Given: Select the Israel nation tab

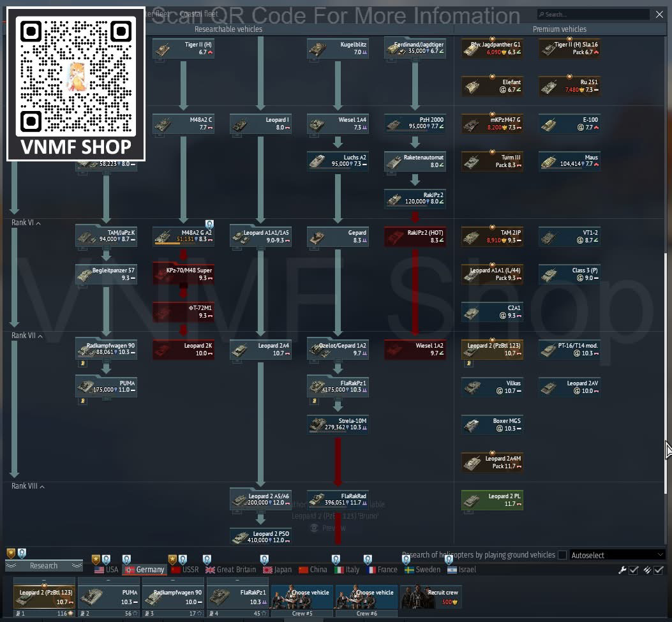Looking at the screenshot, I should (461, 570).
